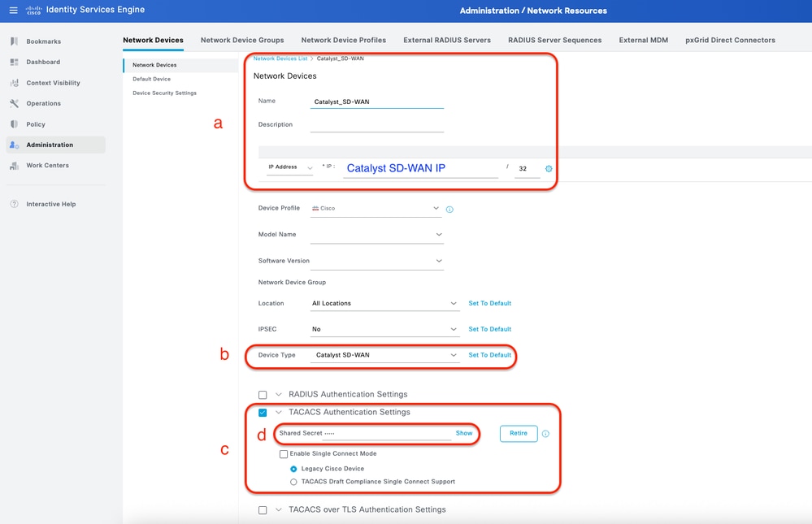Open the hamburger navigation menu

click(x=14, y=11)
